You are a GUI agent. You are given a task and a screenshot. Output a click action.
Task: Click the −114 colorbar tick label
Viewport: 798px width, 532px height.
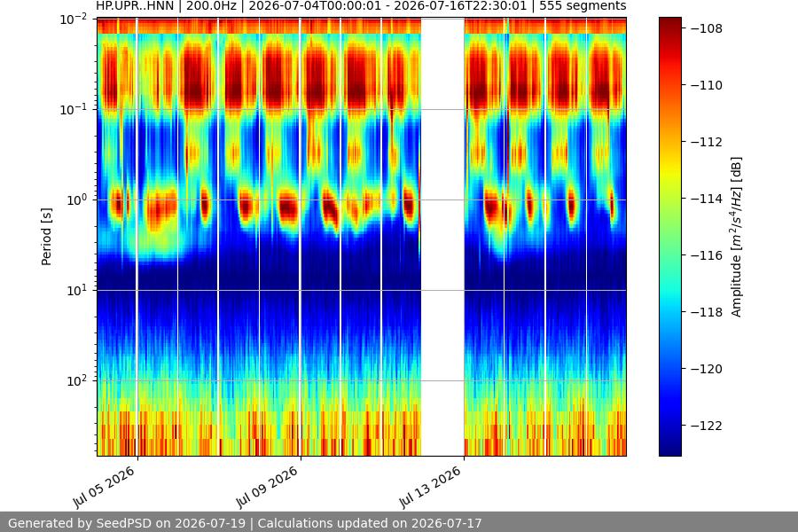click(x=707, y=199)
